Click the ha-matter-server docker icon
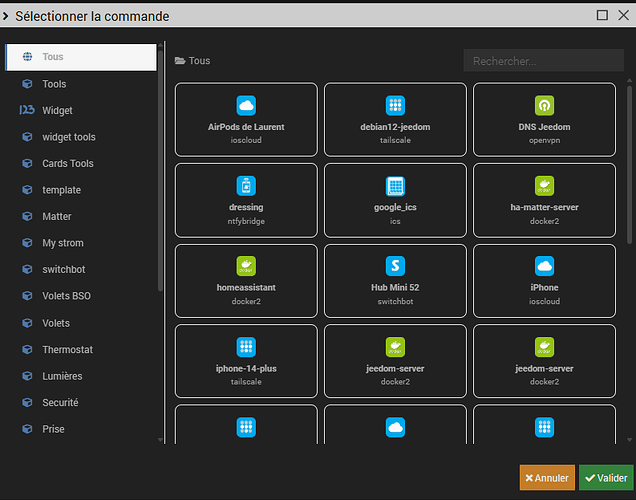Screen dimensions: 636x500 (x=544, y=186)
